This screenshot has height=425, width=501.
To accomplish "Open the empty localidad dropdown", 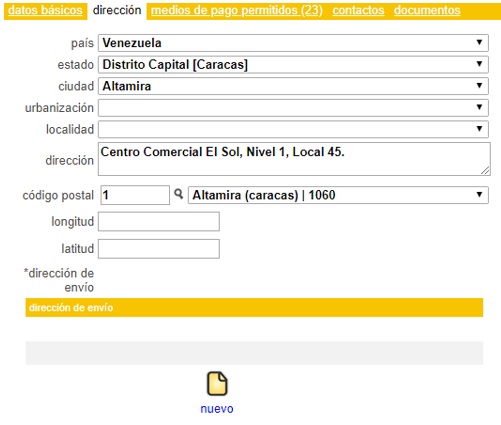I will coord(293,129).
